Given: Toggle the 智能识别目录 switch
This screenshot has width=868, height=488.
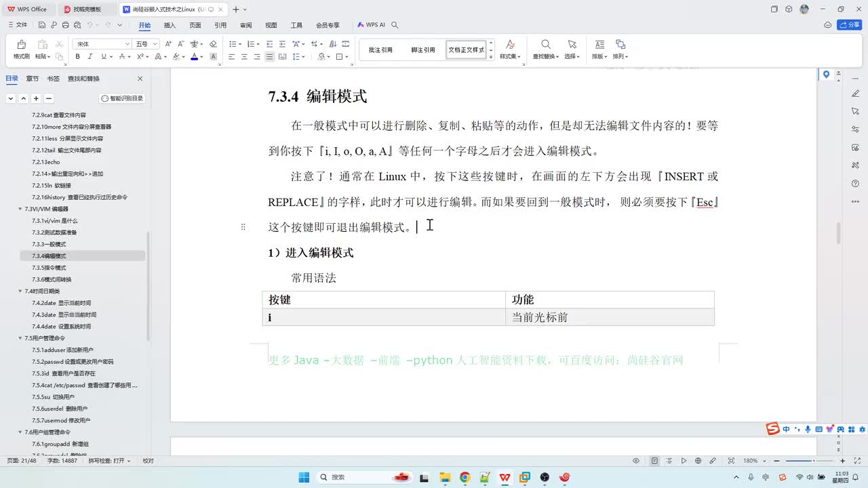Looking at the screenshot, I should pos(122,98).
